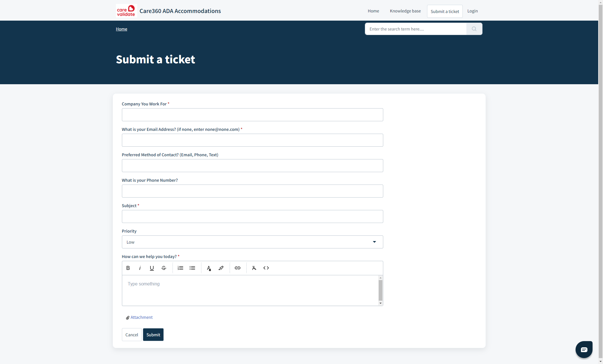Open the Login page
The height and width of the screenshot is (364, 603).
tap(473, 11)
